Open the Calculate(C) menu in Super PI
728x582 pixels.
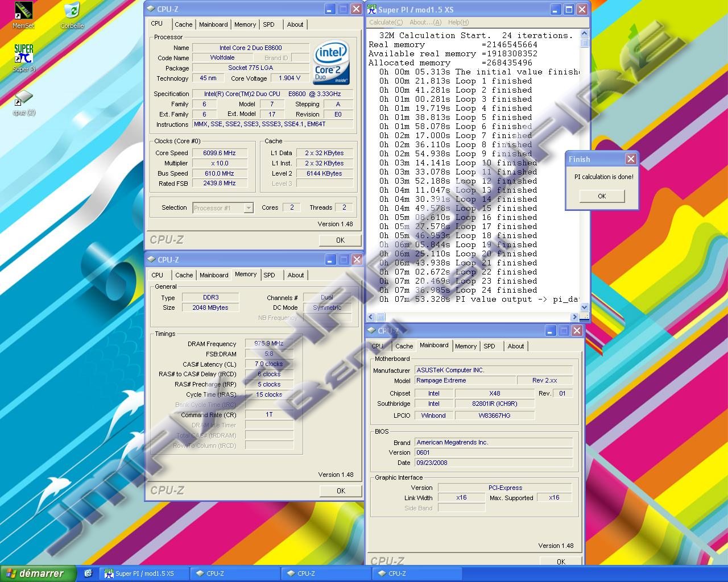pyautogui.click(x=386, y=22)
